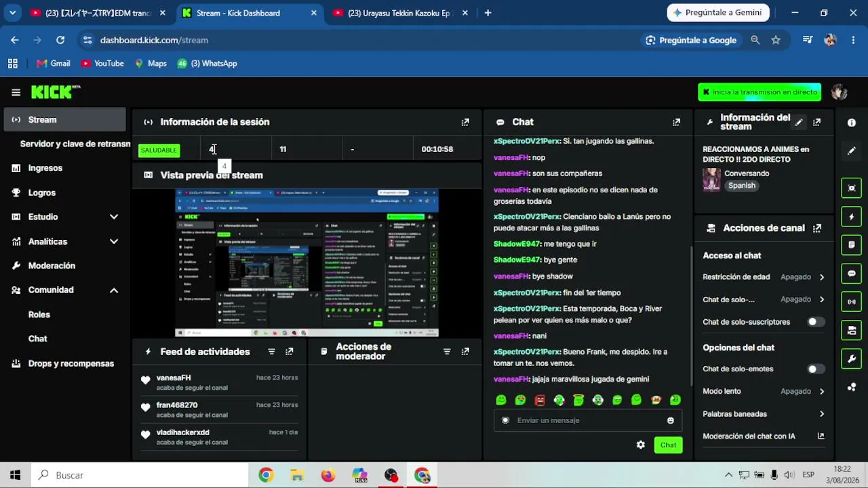
Task: Pop out the Información de la sesión panel
Action: tap(465, 122)
